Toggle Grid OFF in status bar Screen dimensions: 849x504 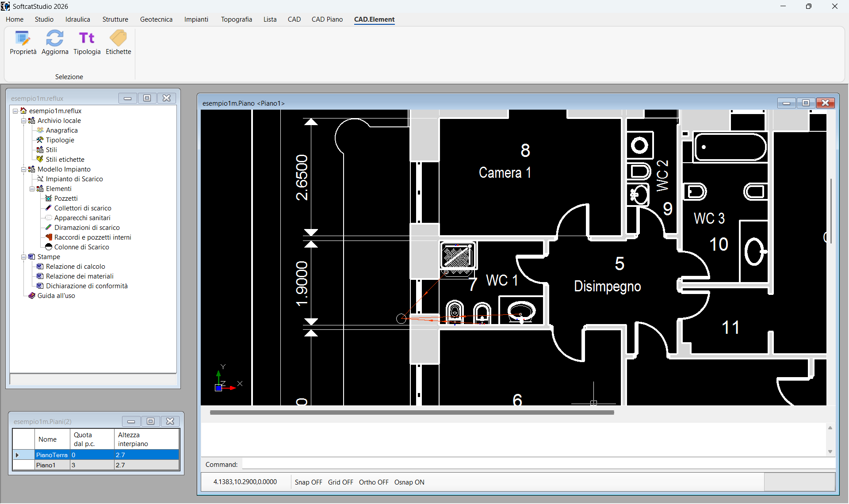pos(340,482)
